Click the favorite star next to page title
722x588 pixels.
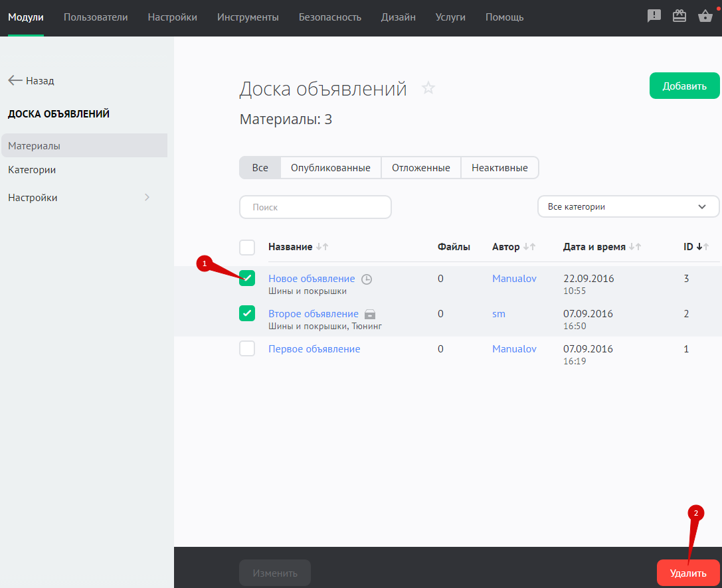pyautogui.click(x=428, y=88)
